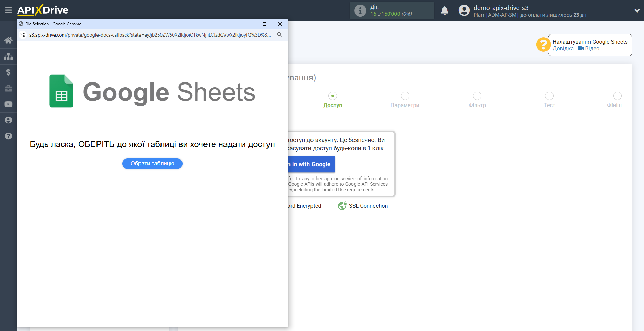Click the actions info icon
This screenshot has height=331, width=644.
pos(360,10)
